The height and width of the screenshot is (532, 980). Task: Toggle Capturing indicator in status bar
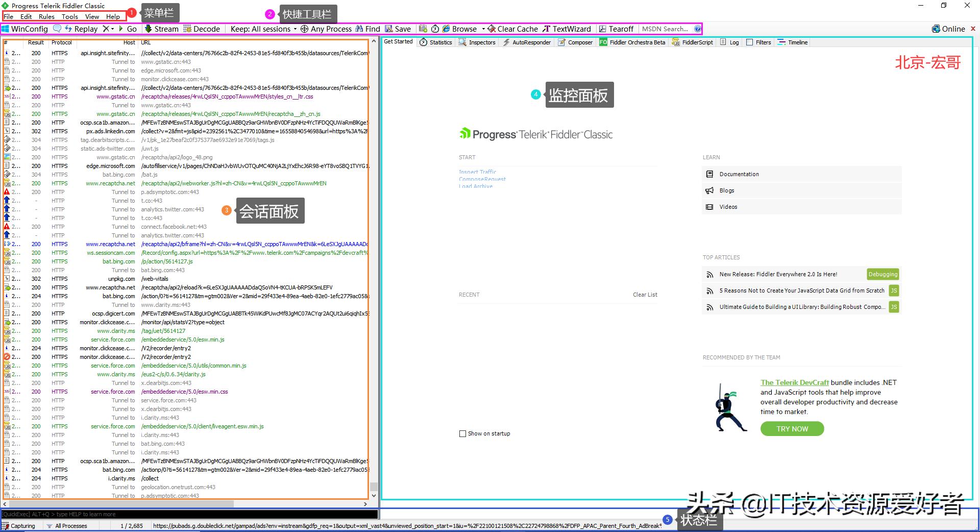(x=19, y=526)
